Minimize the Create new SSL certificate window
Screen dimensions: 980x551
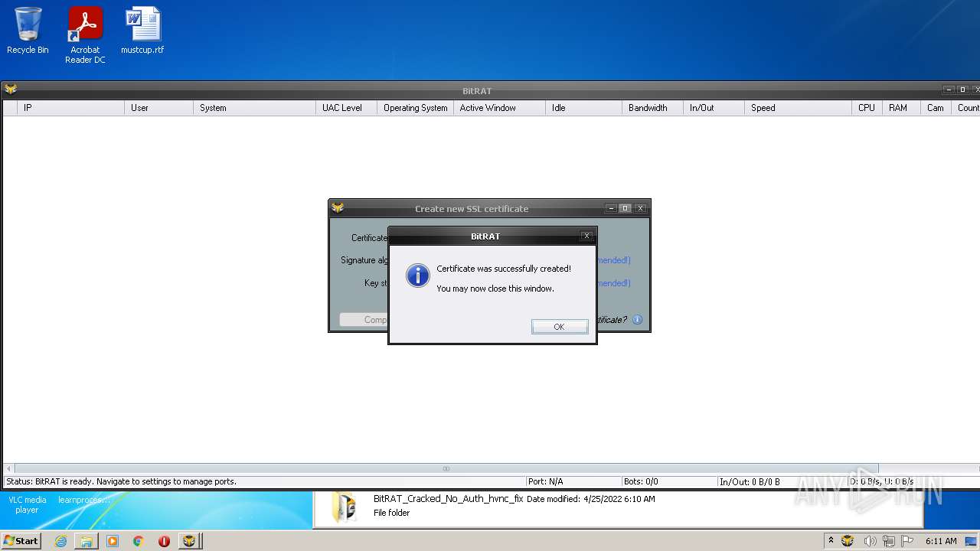(611, 208)
